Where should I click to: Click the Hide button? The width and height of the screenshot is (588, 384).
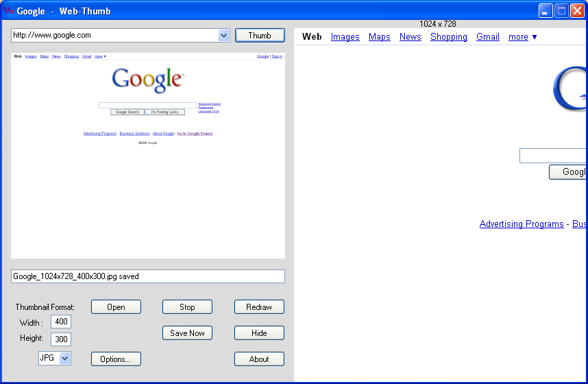coord(259,333)
